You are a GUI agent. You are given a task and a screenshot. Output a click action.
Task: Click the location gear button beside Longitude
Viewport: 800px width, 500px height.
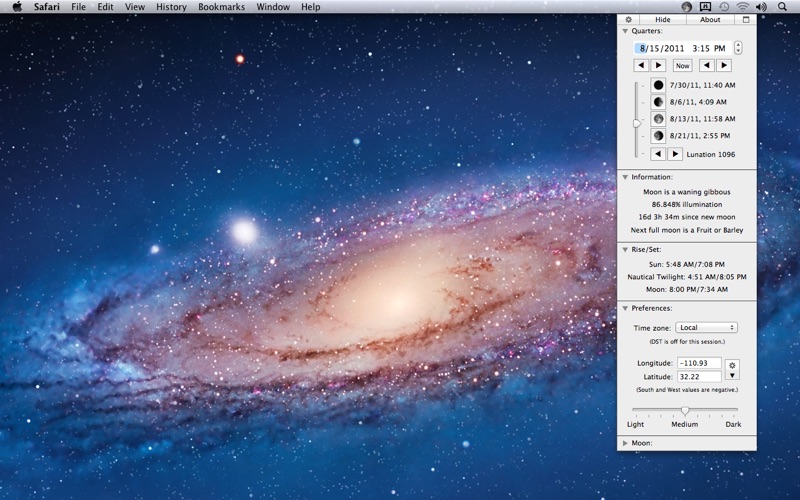pyautogui.click(x=732, y=365)
